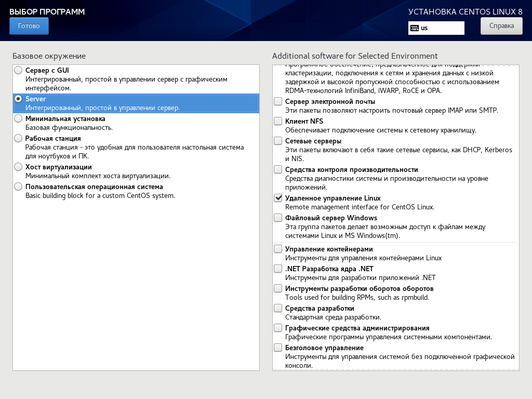Click Basic building block for a custom CentOS system

100,195
